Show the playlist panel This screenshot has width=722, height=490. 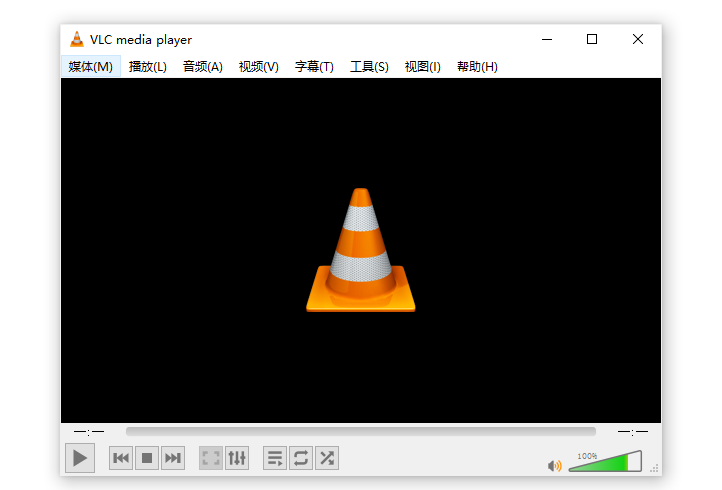click(x=275, y=458)
